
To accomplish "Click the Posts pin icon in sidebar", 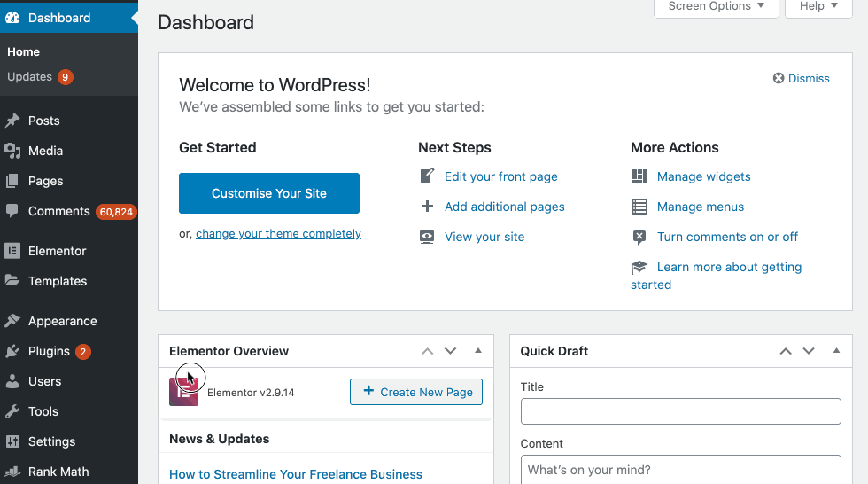I will [12, 121].
